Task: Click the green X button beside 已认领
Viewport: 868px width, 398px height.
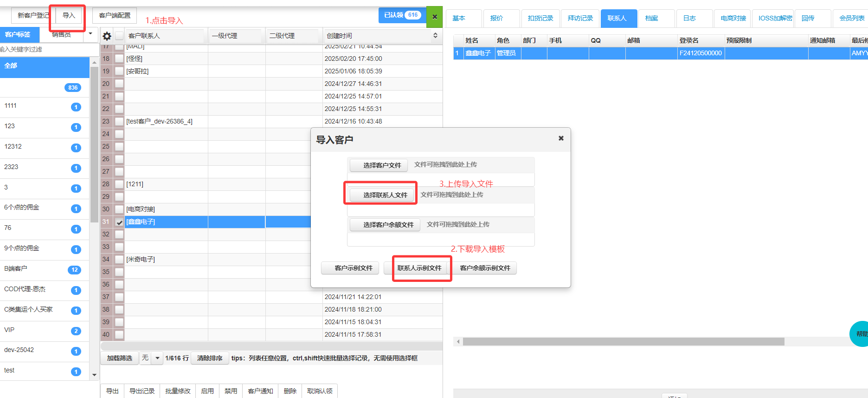Action: click(434, 17)
